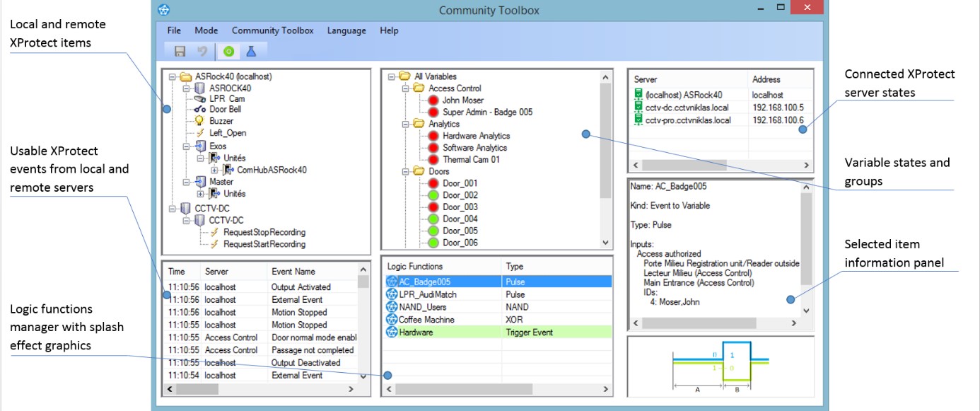Open the Language menu
The height and width of the screenshot is (411, 980).
[346, 30]
